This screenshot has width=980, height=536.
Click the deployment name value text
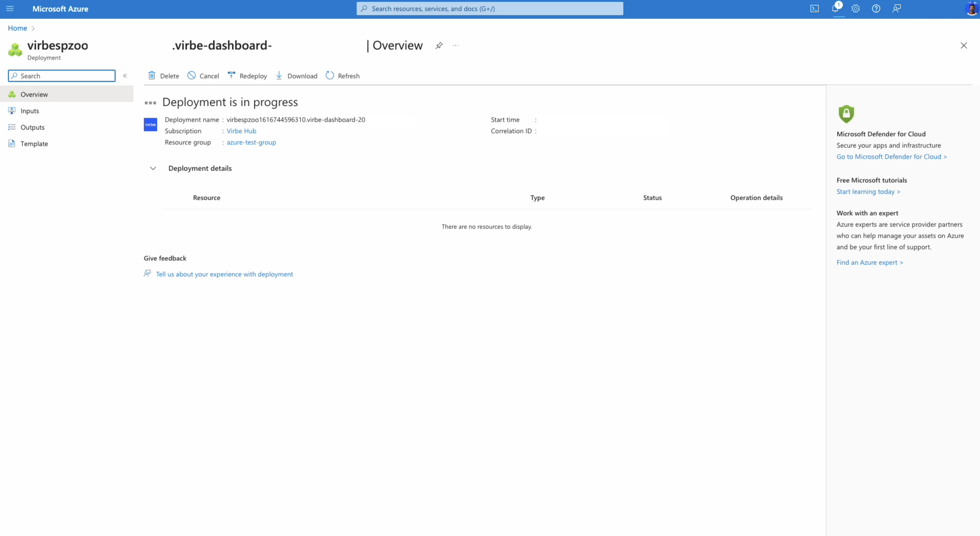click(296, 120)
